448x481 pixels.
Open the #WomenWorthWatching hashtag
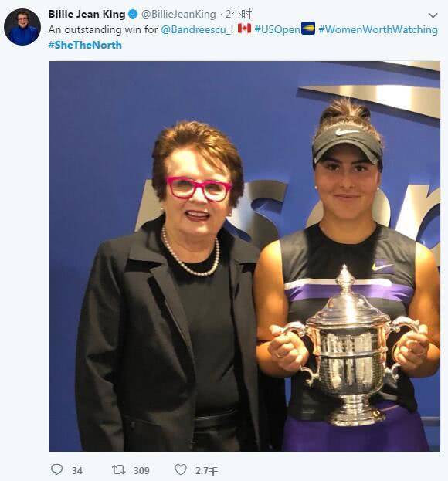(378, 30)
